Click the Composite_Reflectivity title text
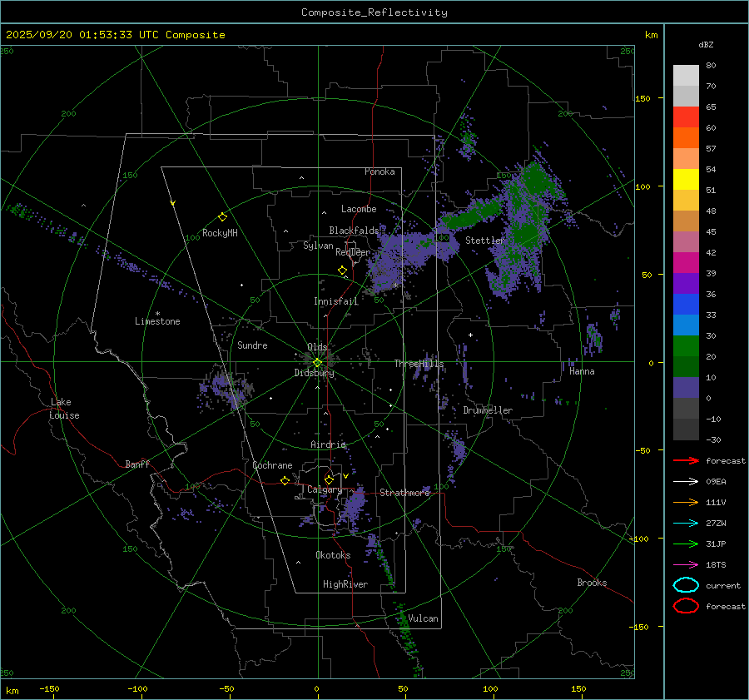 (374, 12)
